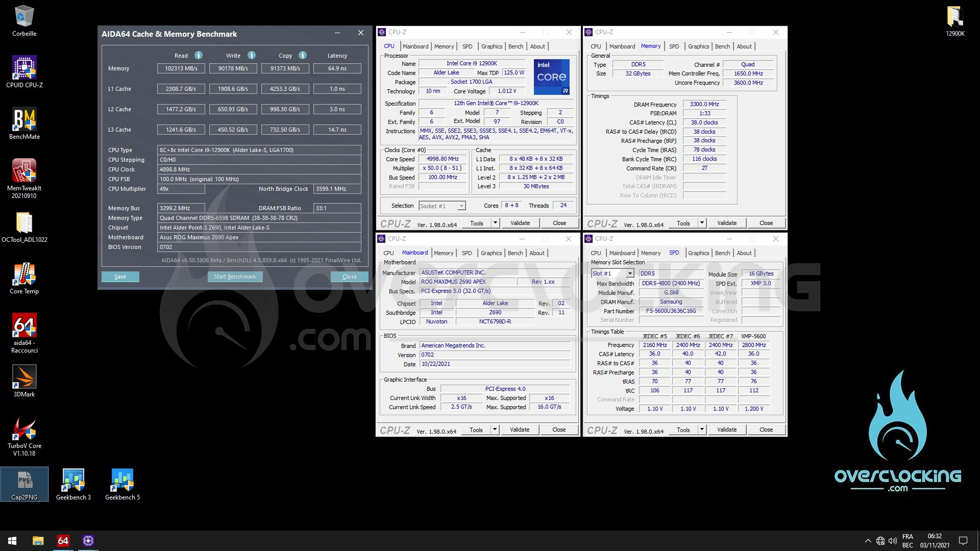Click Save in AIDA64 benchmark window
980x551 pixels.
tap(120, 277)
